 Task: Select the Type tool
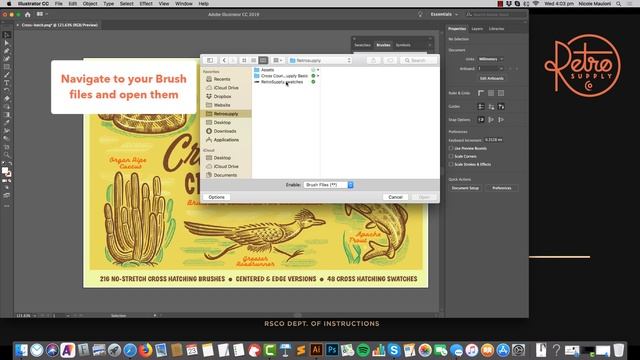tap(7, 83)
